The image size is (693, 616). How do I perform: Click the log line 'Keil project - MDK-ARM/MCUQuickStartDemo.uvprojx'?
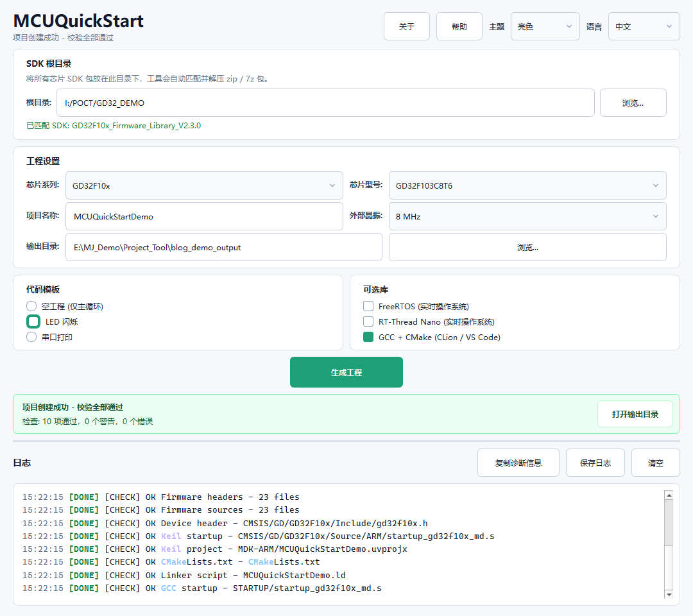click(215, 549)
